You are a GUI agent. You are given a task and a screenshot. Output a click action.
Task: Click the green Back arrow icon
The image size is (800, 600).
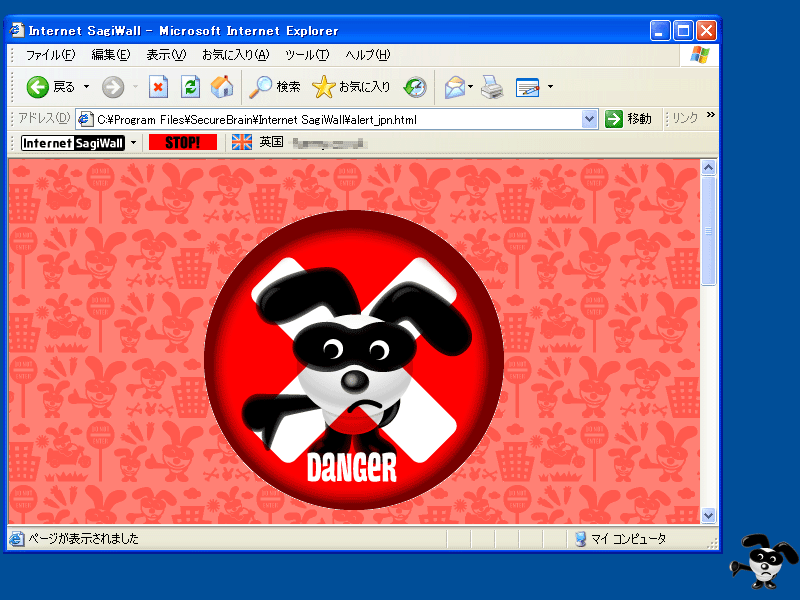37,87
